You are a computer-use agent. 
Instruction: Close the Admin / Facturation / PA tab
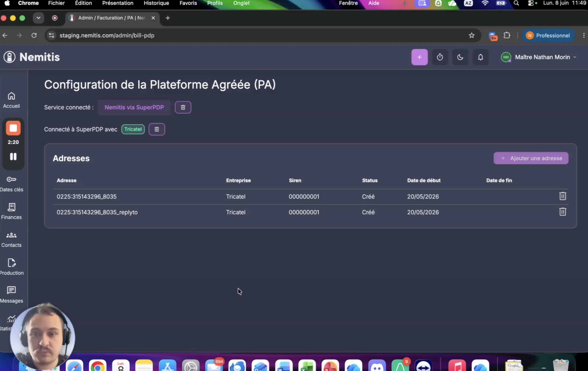point(153,18)
